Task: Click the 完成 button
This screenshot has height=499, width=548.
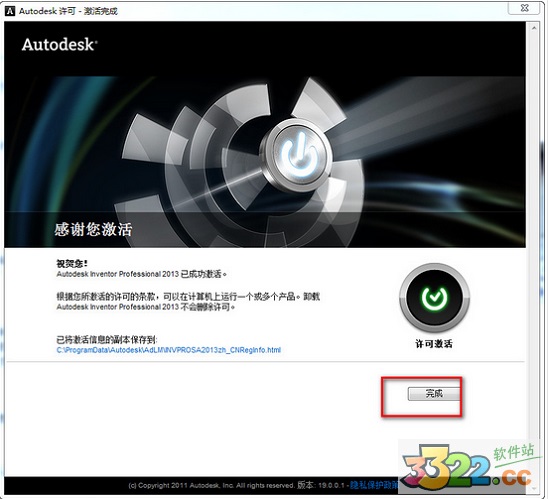Action: (x=434, y=393)
